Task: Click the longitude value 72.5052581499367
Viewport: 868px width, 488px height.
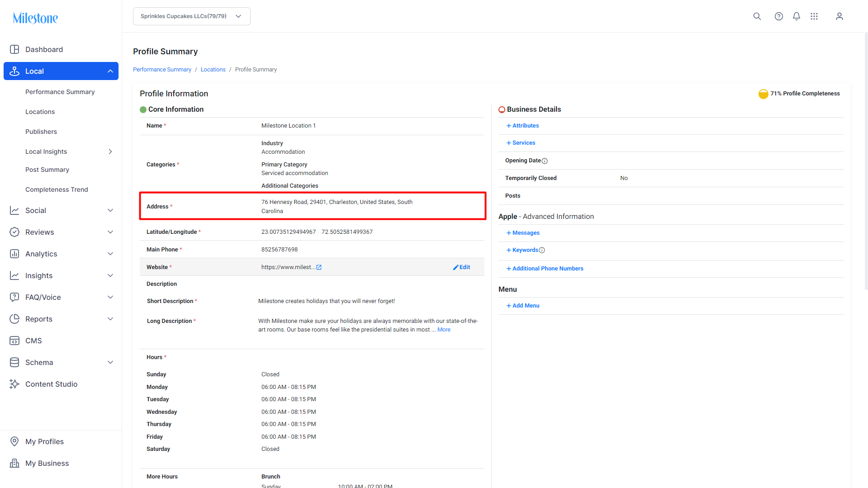Action: click(347, 232)
